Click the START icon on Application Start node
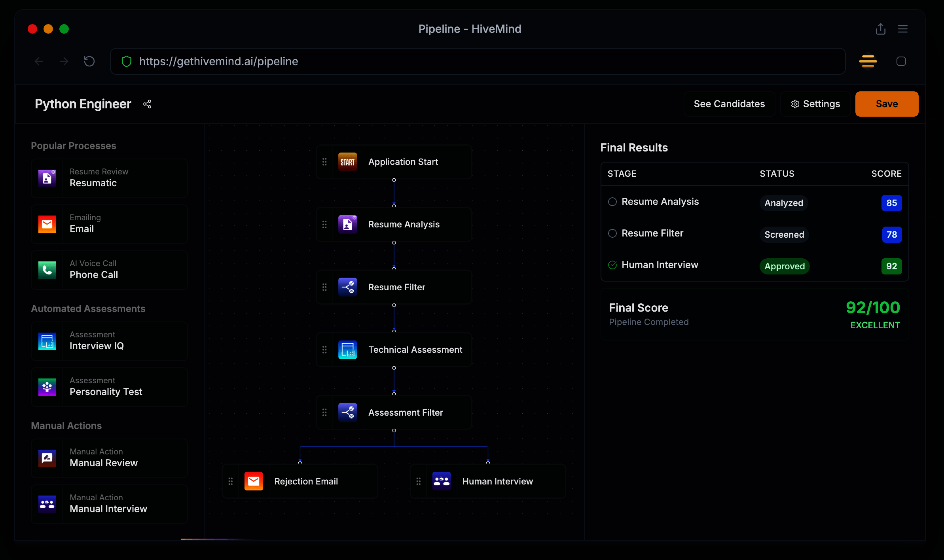This screenshot has width=944, height=560. [347, 162]
